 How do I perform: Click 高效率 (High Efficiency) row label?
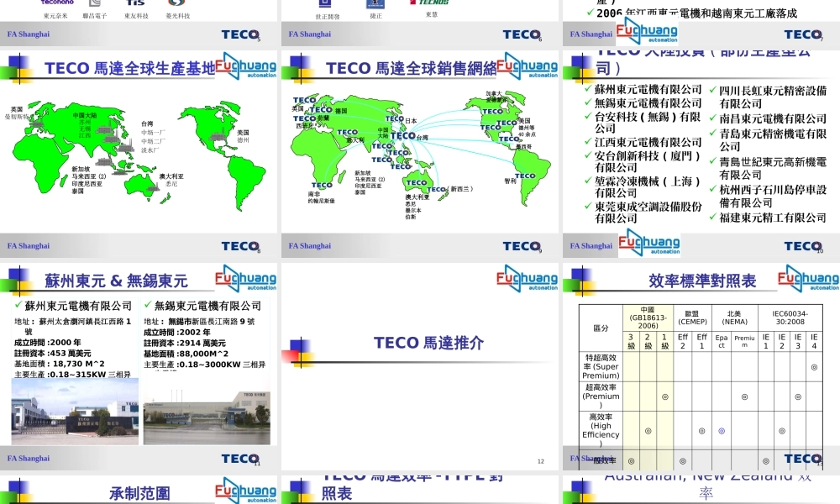601,430
